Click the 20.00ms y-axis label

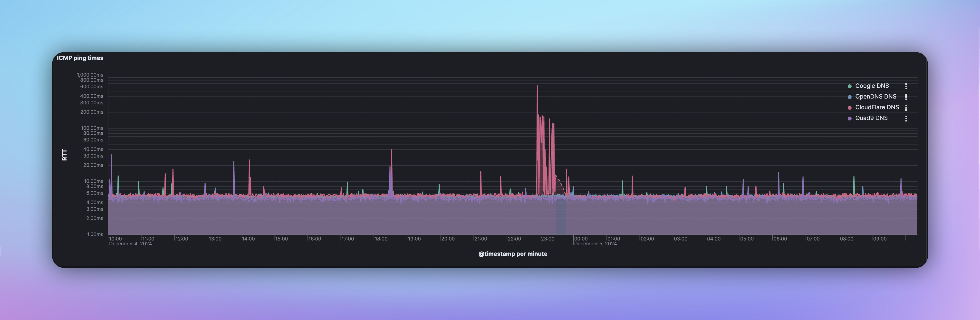click(x=93, y=165)
